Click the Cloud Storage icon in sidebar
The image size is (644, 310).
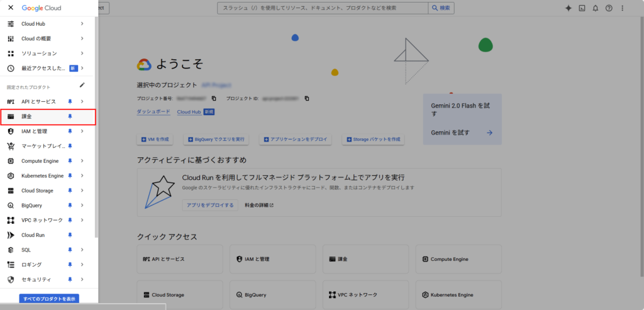pyautogui.click(x=11, y=191)
